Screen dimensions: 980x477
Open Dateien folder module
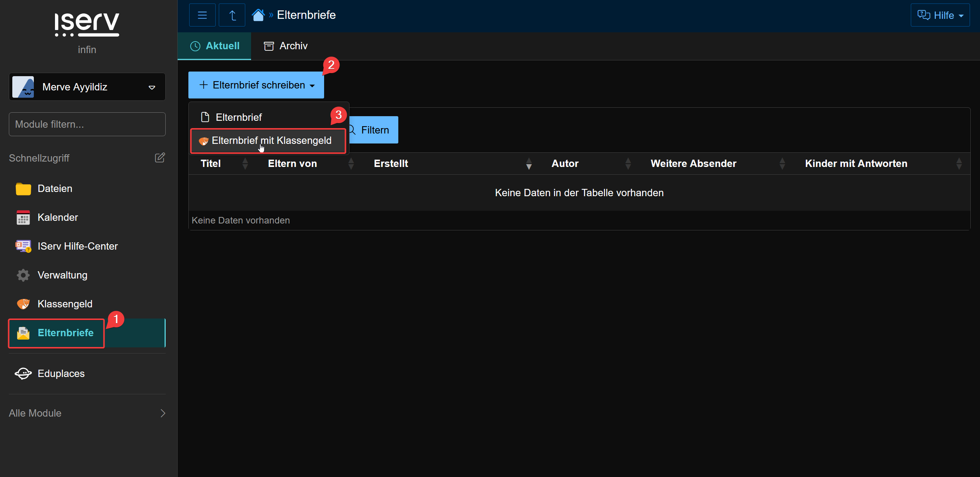pyautogui.click(x=55, y=188)
